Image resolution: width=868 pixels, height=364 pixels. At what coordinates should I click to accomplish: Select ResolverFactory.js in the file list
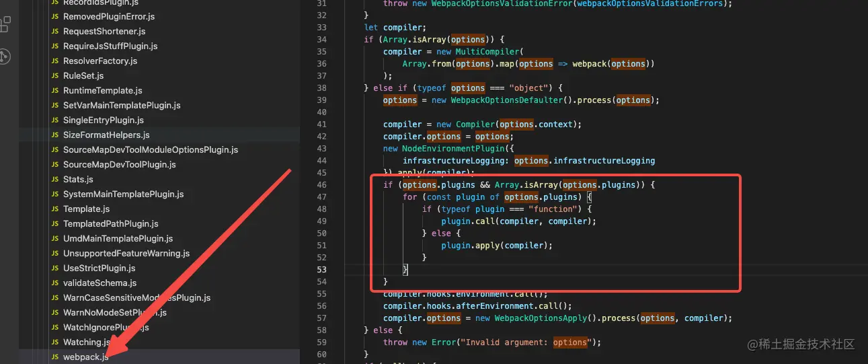100,61
